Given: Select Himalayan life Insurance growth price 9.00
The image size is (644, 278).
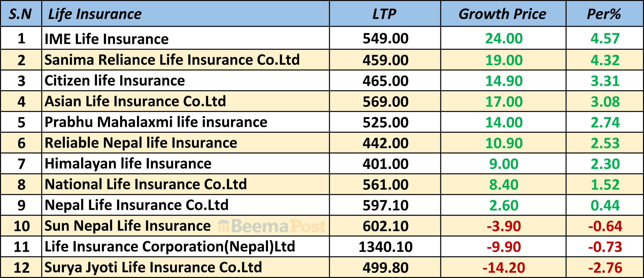Looking at the screenshot, I should pyautogui.click(x=504, y=164).
